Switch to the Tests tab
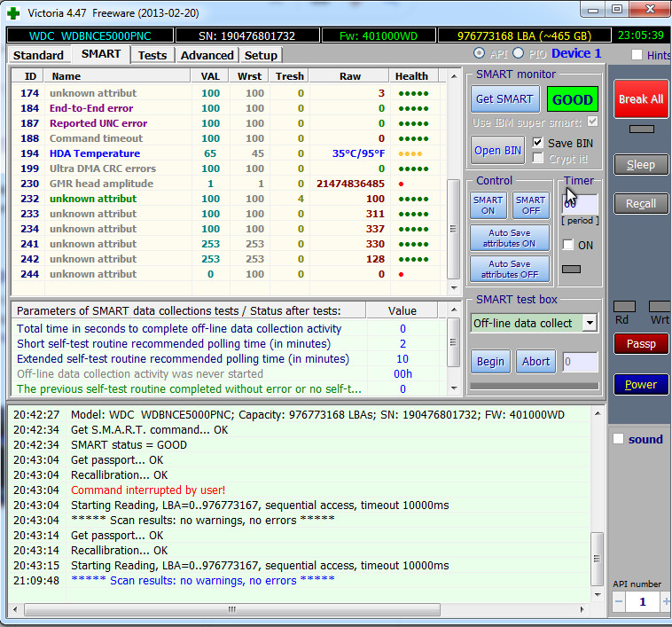 pyautogui.click(x=152, y=55)
